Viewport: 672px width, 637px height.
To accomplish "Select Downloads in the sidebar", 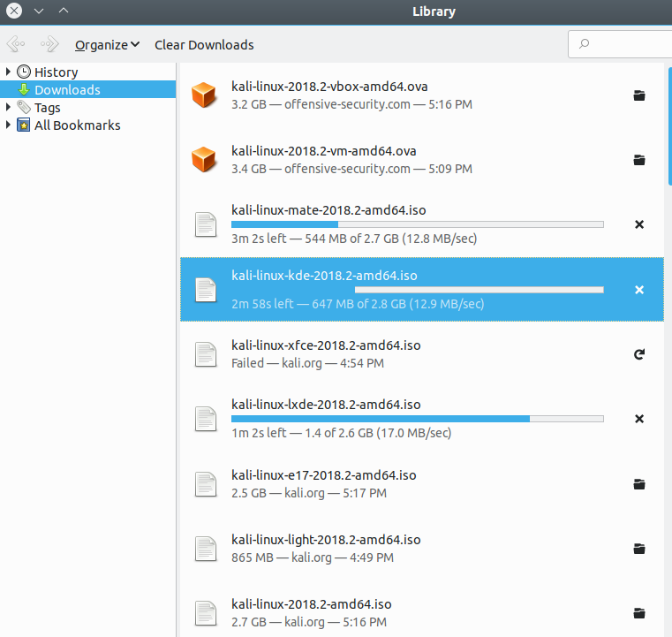I will 87,89.
